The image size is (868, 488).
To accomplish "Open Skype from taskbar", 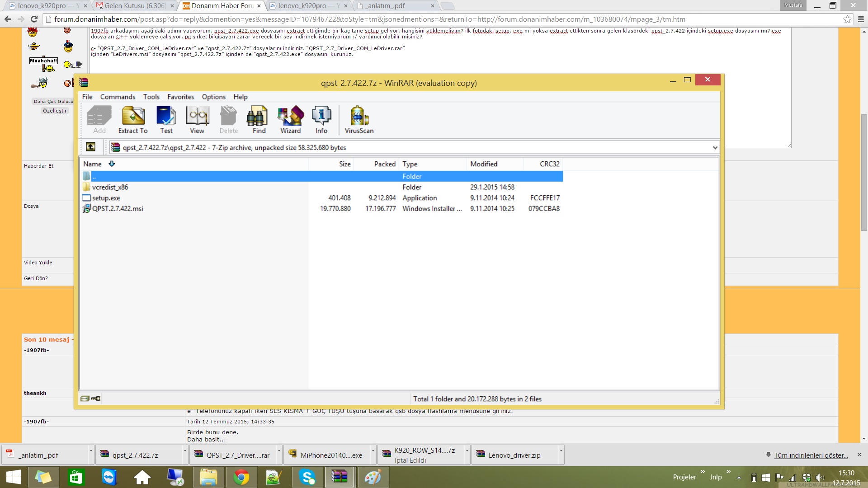I will pos(307,477).
